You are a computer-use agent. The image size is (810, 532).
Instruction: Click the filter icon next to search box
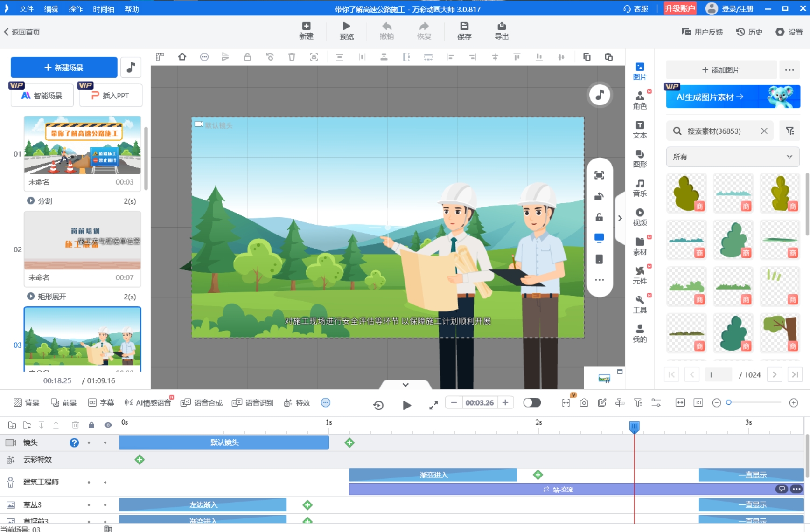(x=789, y=131)
